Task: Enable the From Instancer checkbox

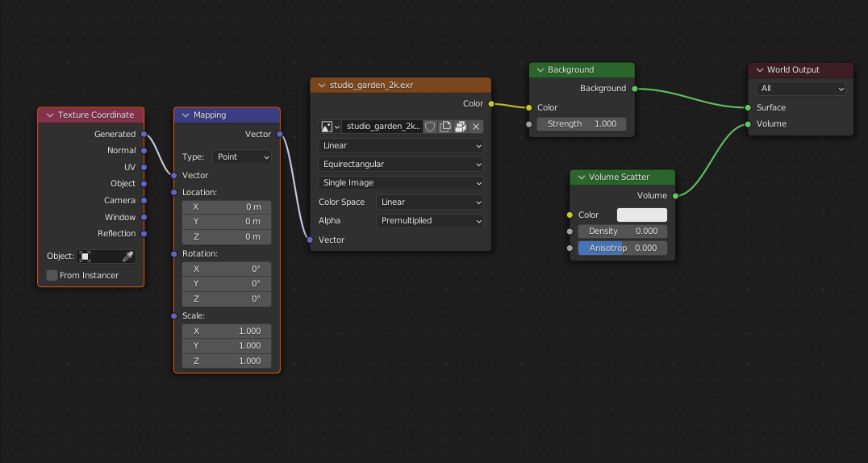Action: coord(52,276)
